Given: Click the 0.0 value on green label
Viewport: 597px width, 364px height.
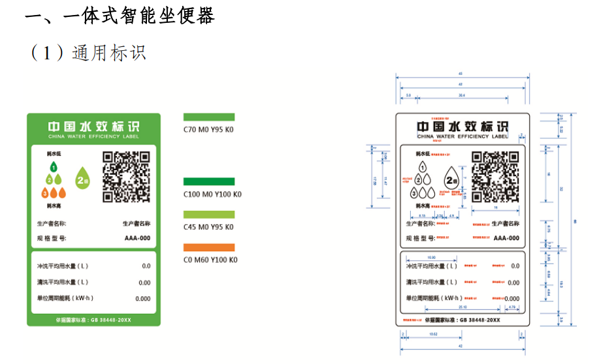Looking at the screenshot, I should (146, 266).
